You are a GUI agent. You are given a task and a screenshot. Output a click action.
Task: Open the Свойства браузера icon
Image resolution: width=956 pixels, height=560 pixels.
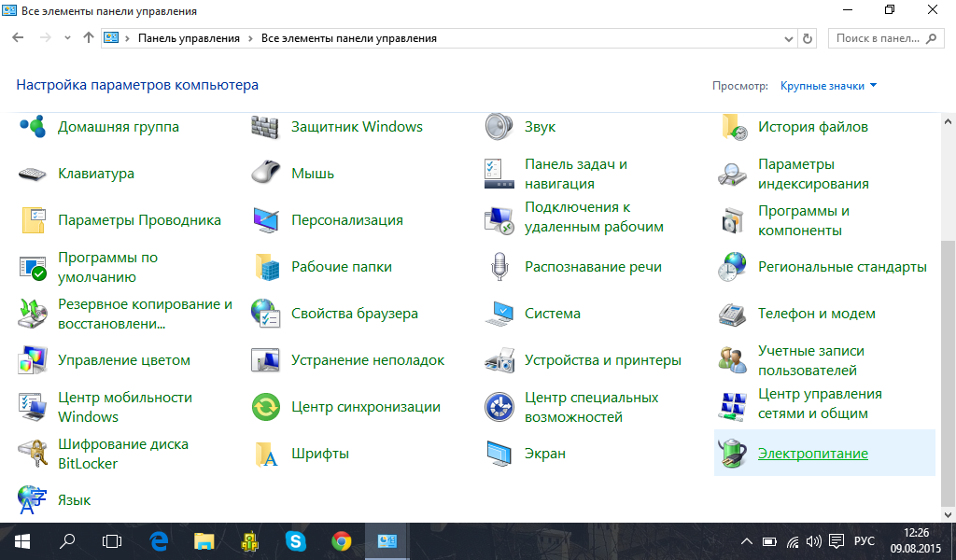[265, 314]
